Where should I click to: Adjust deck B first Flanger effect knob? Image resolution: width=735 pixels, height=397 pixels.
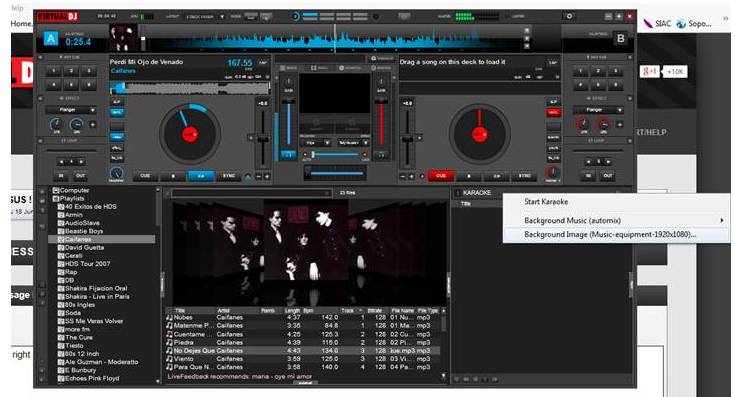[583, 124]
